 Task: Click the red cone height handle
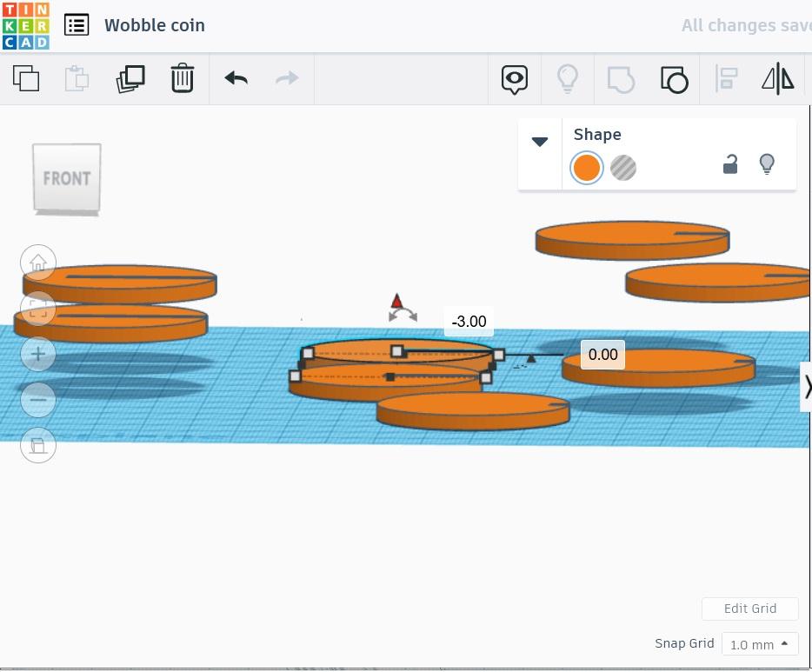(x=396, y=301)
